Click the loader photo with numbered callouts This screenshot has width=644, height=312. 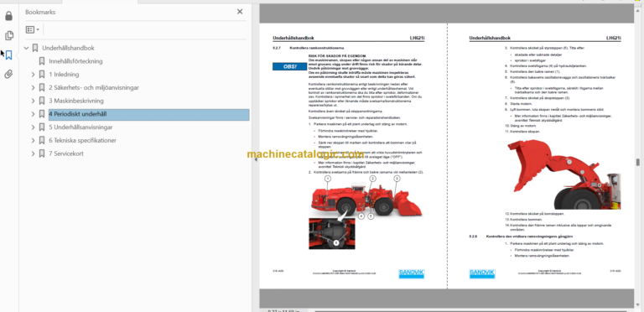[366, 197]
